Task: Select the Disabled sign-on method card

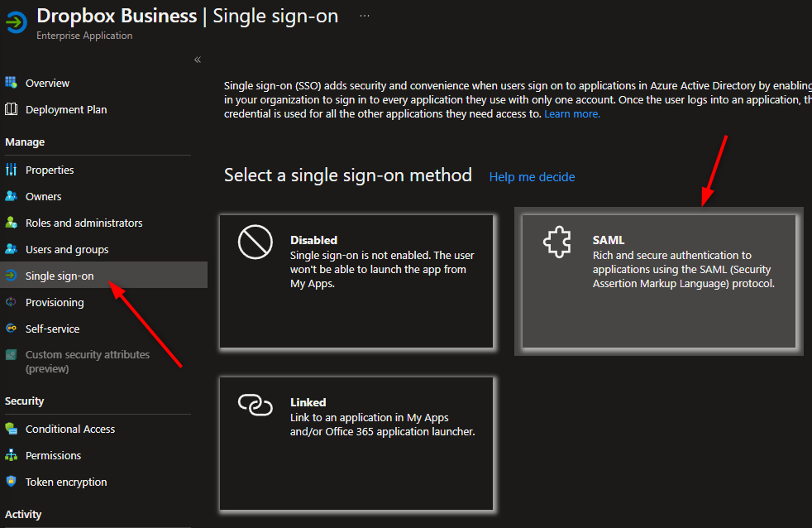Action: click(356, 281)
